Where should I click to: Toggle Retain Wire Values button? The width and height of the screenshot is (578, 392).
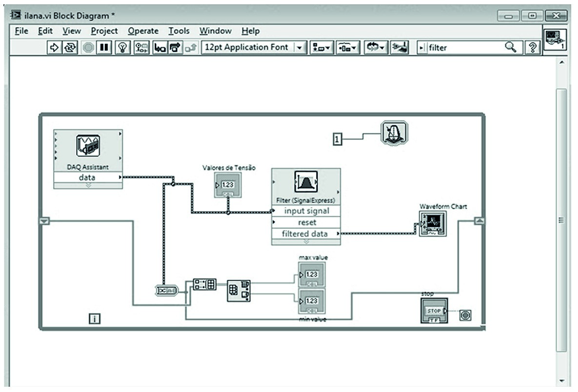coord(141,48)
